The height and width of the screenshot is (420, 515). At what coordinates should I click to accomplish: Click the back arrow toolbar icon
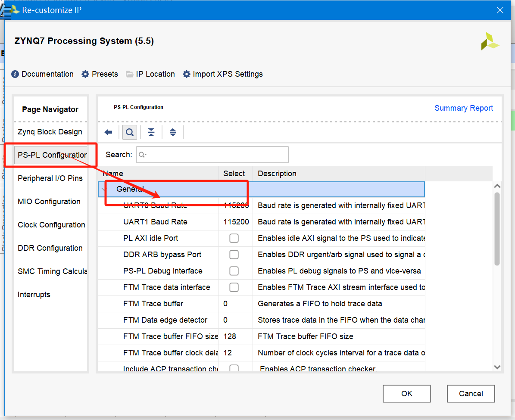[108, 132]
